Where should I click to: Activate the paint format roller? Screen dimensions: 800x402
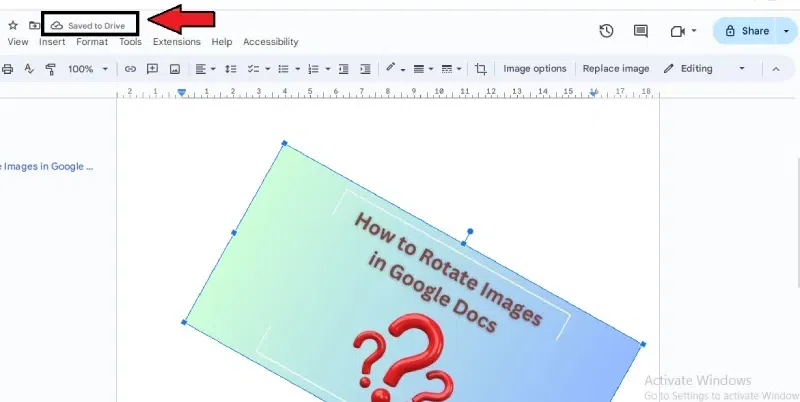tap(51, 69)
